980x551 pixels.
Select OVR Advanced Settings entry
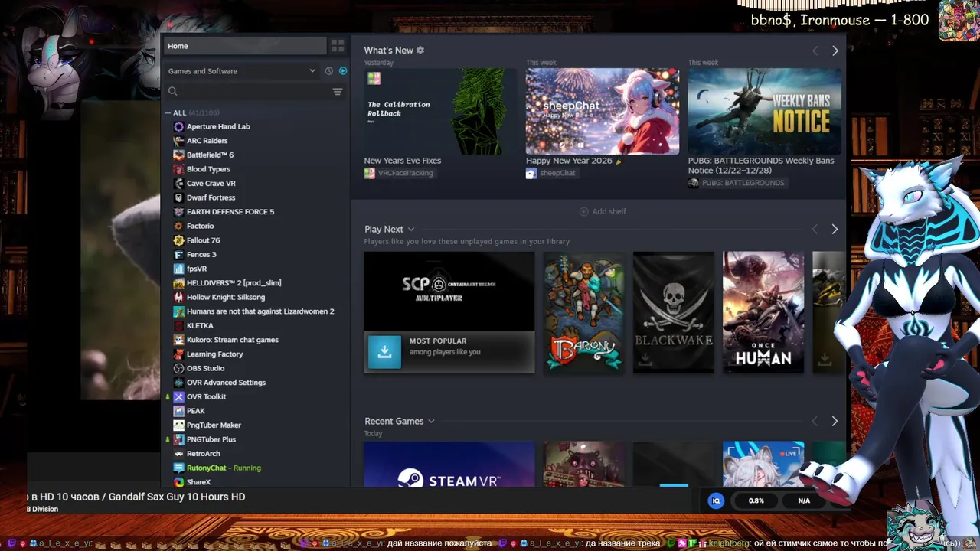click(226, 383)
